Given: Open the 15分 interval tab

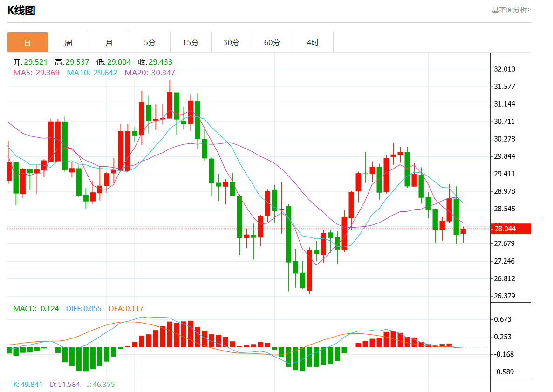Looking at the screenshot, I should 191,42.
